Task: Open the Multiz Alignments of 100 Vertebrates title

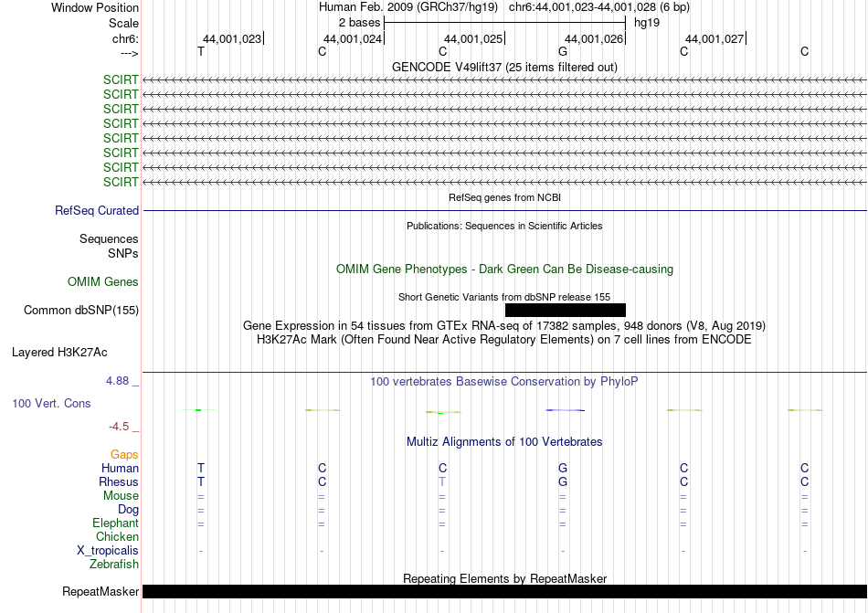Action: 504,441
